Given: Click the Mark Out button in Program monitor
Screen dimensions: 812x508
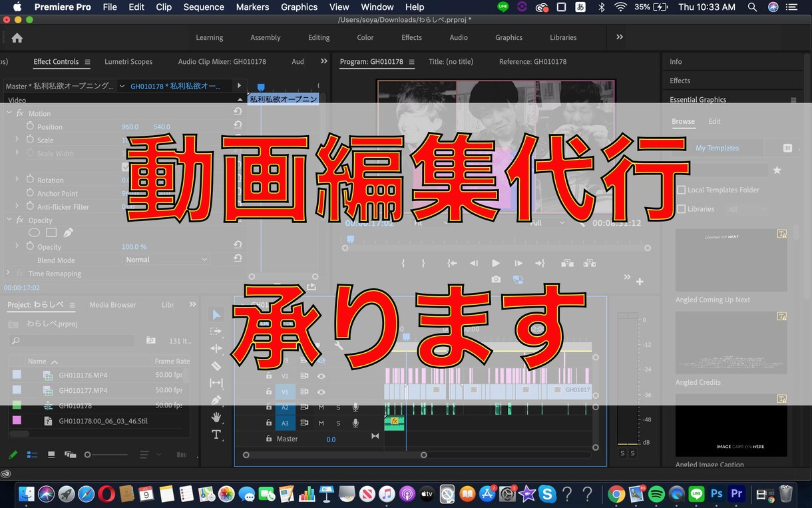Looking at the screenshot, I should coord(423,263).
